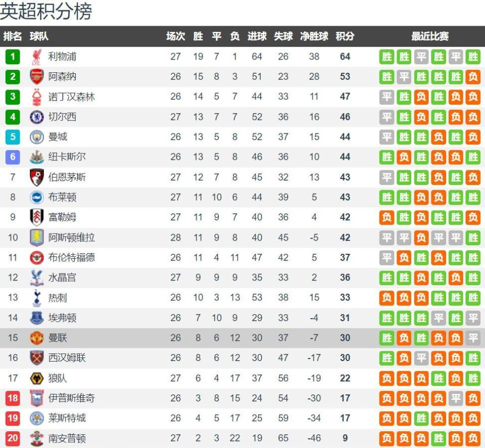485x448 pixels.
Task: Sort table by 净胜球 column header
Action: click(x=314, y=36)
